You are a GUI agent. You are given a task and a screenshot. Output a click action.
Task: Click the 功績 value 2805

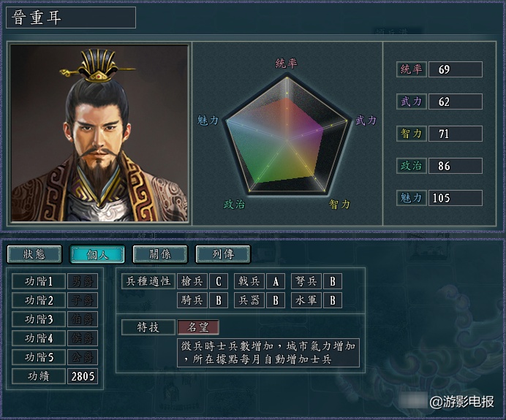tap(83, 376)
